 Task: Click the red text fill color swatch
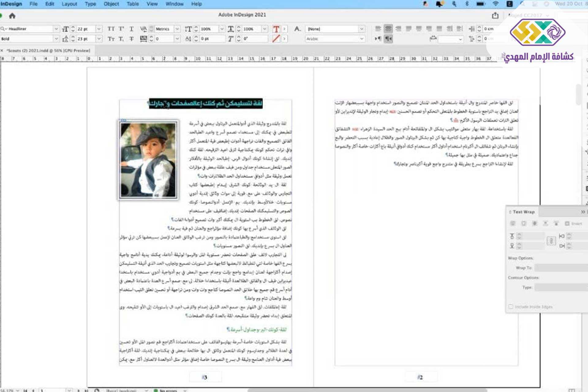[276, 29]
